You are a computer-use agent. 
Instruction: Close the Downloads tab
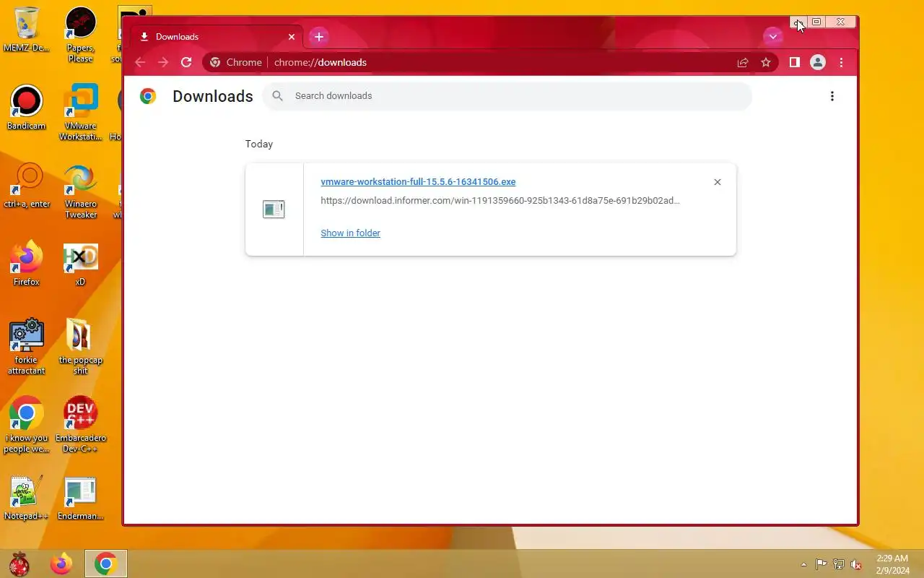click(x=292, y=37)
